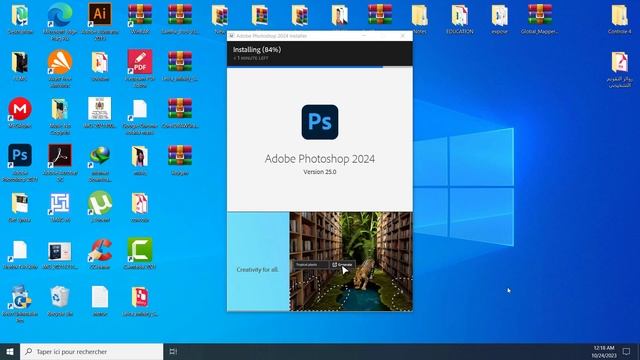Select the EDUCATION folder on desktop
The image size is (640, 360).
(x=460, y=16)
